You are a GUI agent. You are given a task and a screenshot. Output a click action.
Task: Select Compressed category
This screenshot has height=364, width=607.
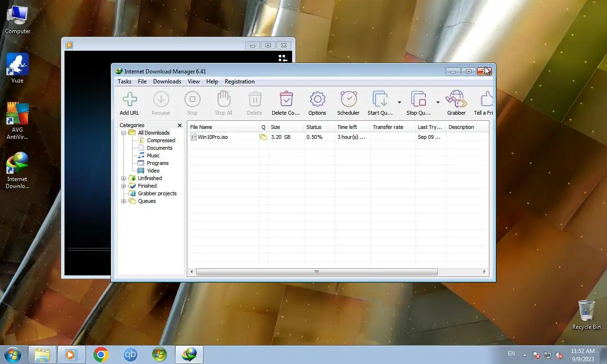pyautogui.click(x=161, y=140)
